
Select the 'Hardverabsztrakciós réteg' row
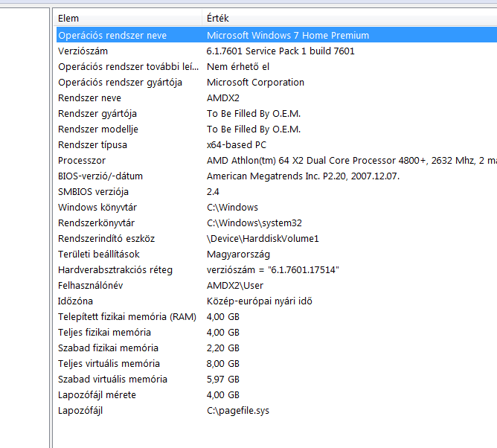[x=277, y=270]
